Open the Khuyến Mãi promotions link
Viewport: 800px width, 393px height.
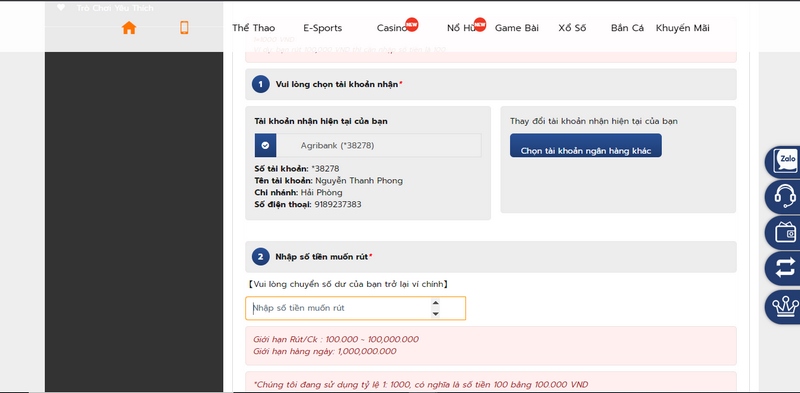click(683, 28)
